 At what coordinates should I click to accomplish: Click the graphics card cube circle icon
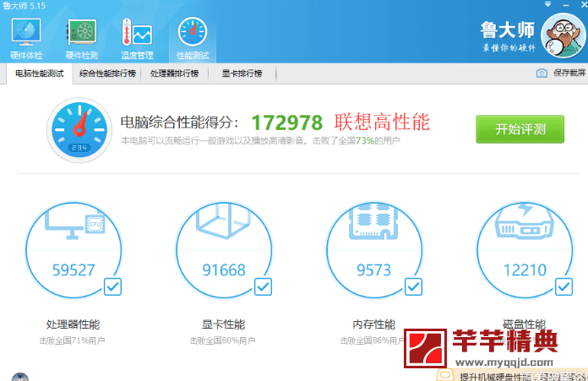224,250
